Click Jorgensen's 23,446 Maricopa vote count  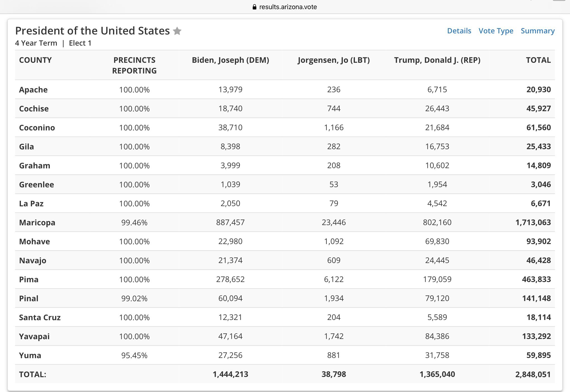(x=333, y=222)
